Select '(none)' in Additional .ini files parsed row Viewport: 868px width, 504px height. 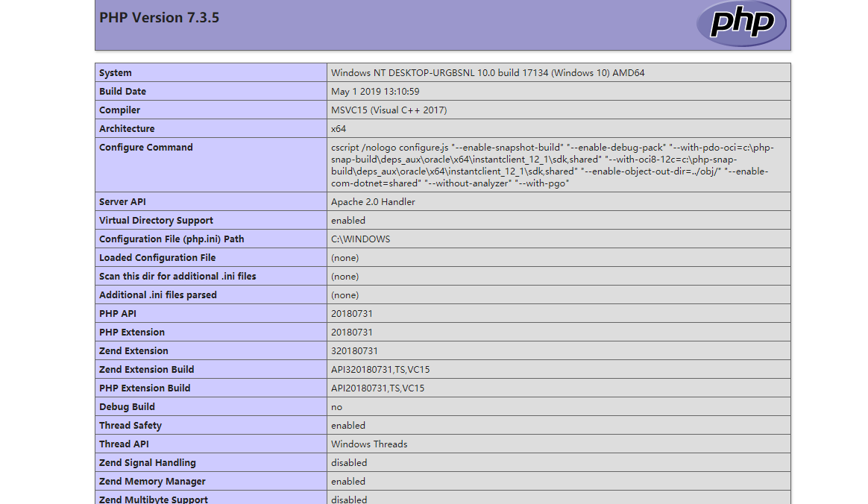(345, 295)
